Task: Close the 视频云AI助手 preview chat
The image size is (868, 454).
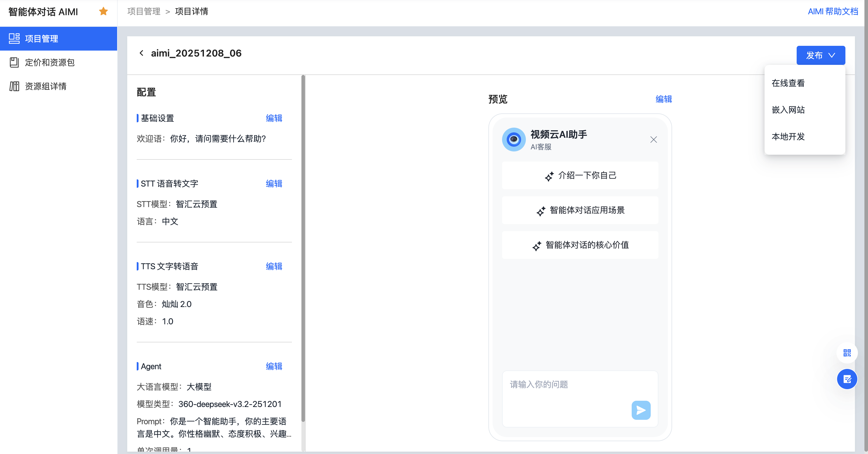Action: pos(653,140)
